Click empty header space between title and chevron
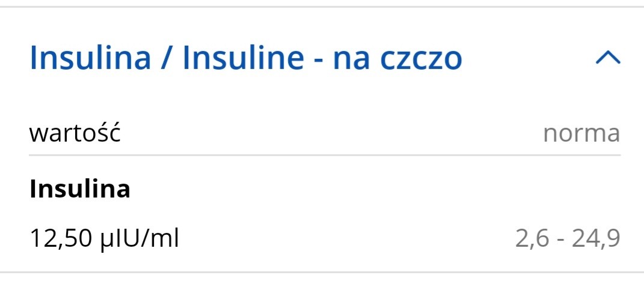 (529, 58)
